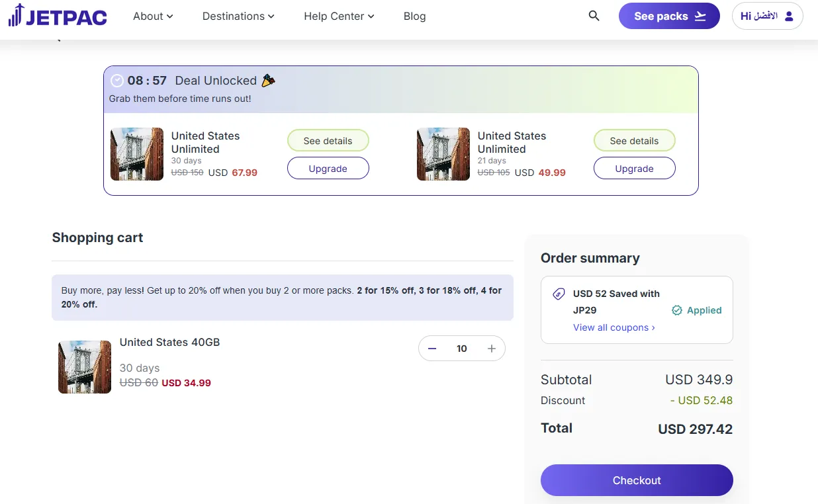Upgrade to 21 days Unlimited pack

point(634,169)
